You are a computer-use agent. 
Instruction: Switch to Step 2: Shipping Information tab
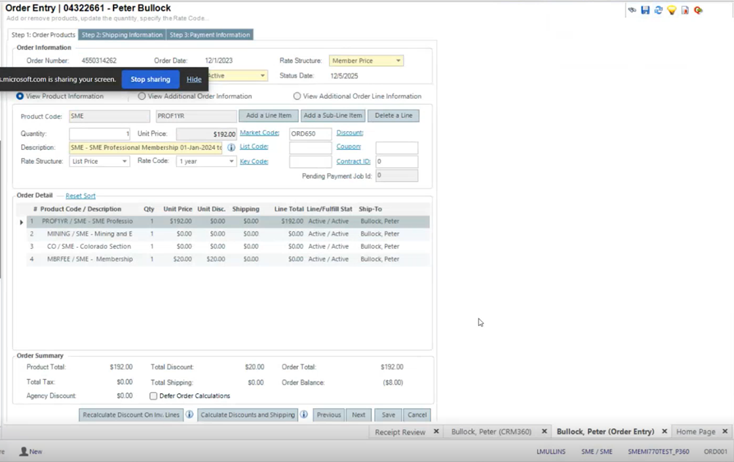click(x=122, y=35)
